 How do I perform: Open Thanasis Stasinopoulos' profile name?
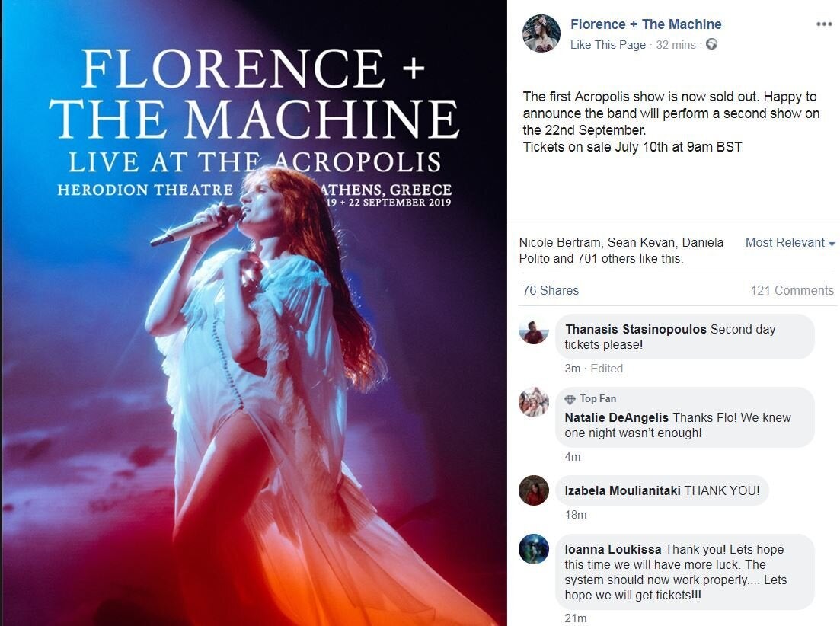click(636, 329)
